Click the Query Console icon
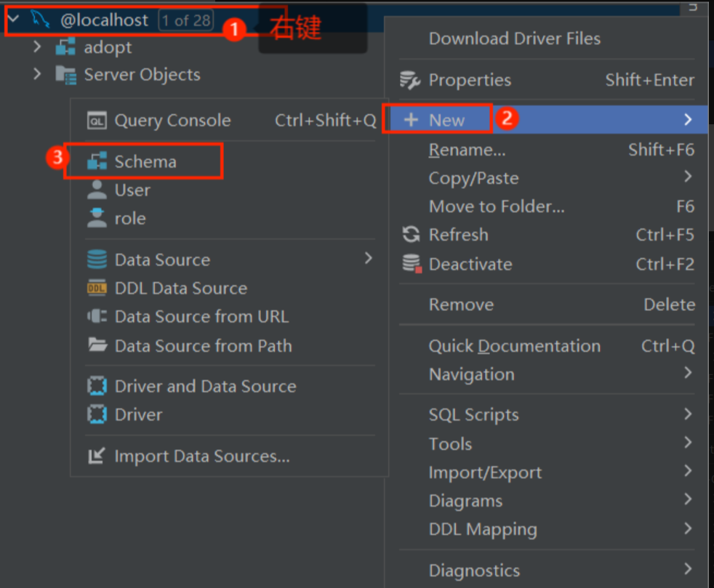 click(97, 121)
